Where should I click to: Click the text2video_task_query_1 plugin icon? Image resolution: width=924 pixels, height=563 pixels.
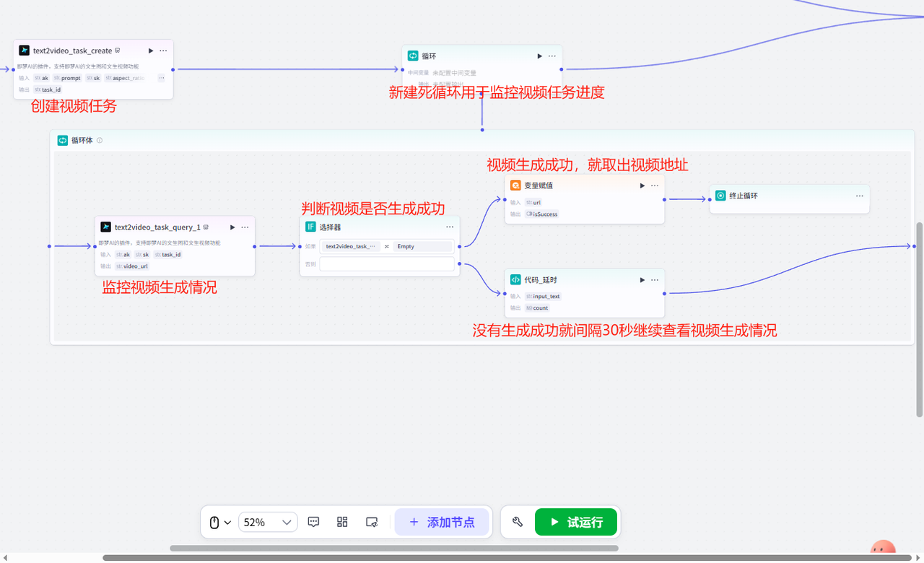coord(105,227)
